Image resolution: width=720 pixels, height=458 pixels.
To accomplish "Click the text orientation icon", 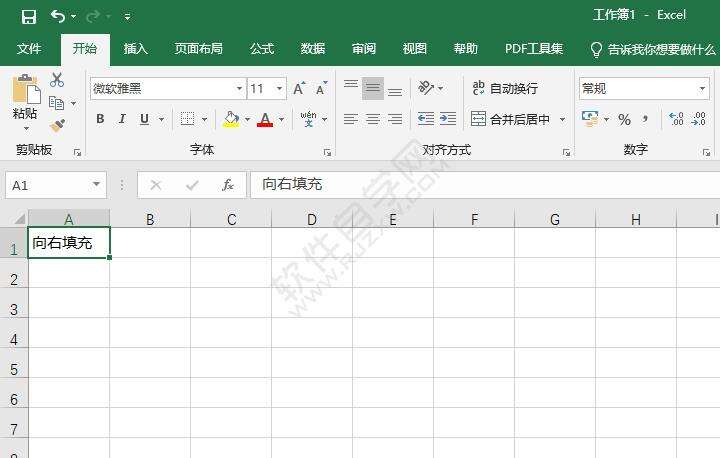I will [x=426, y=87].
